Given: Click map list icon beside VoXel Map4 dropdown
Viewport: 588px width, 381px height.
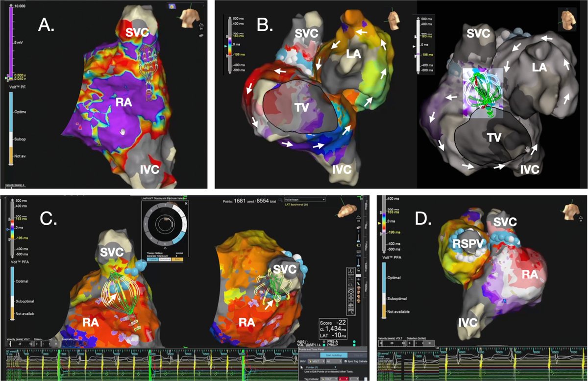Looking at the screenshot, I should click(280, 200).
